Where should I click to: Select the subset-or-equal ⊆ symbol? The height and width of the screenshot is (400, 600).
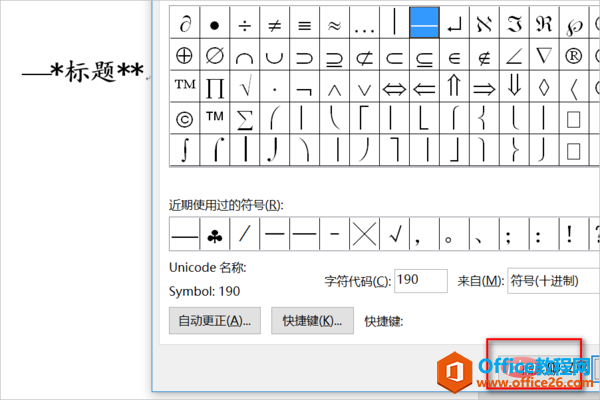coord(424,54)
